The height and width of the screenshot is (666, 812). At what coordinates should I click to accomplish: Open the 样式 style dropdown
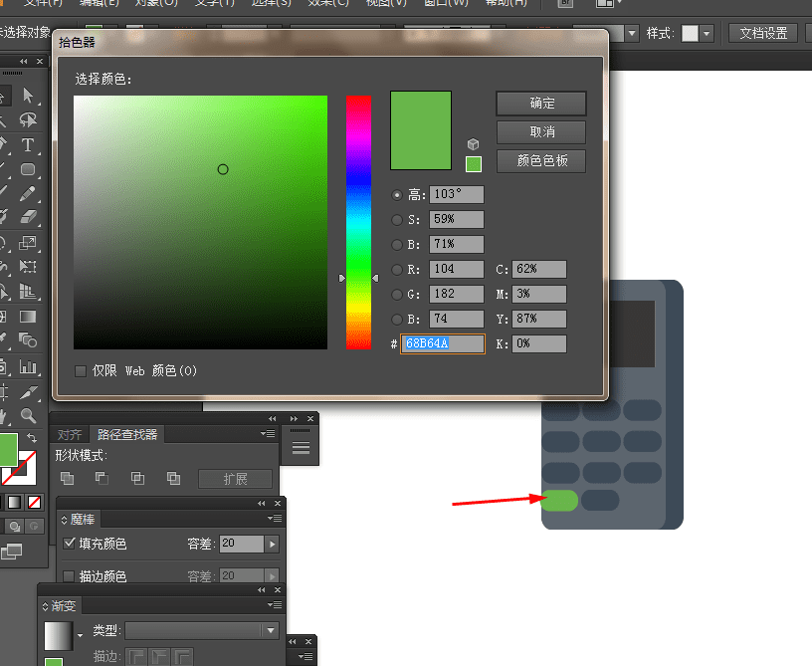tap(707, 34)
